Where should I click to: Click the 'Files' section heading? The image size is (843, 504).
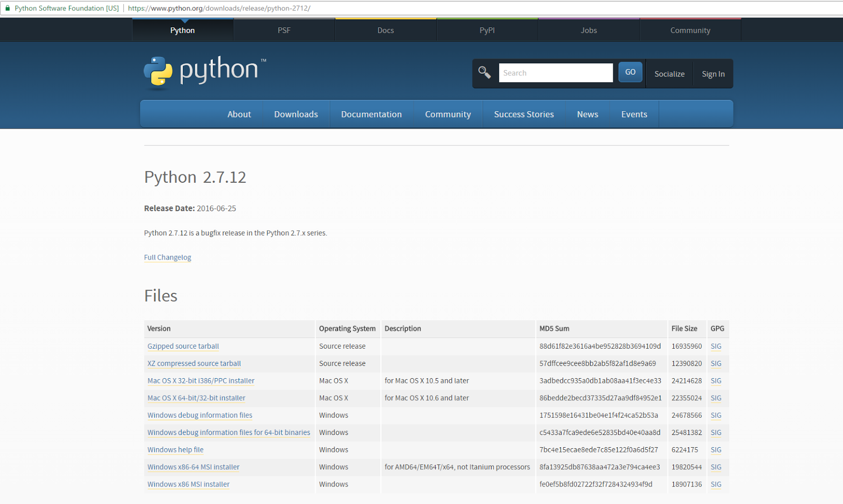point(161,296)
